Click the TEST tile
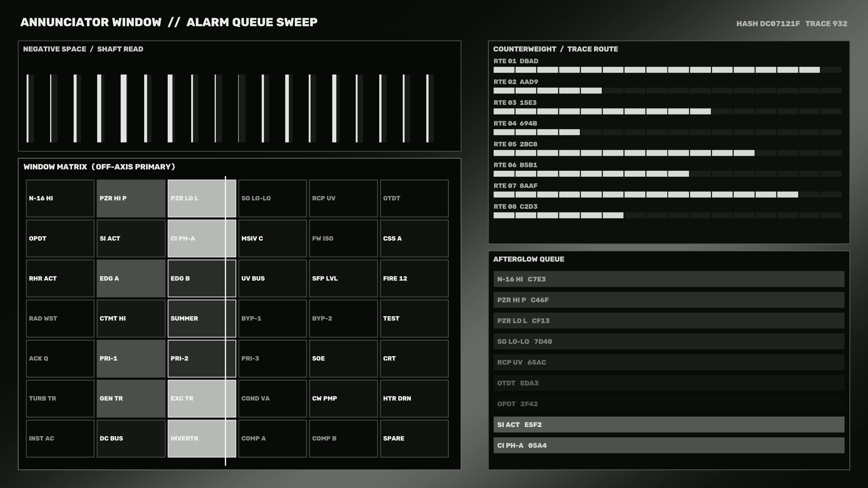Image resolution: width=868 pixels, height=488 pixels. [x=415, y=319]
